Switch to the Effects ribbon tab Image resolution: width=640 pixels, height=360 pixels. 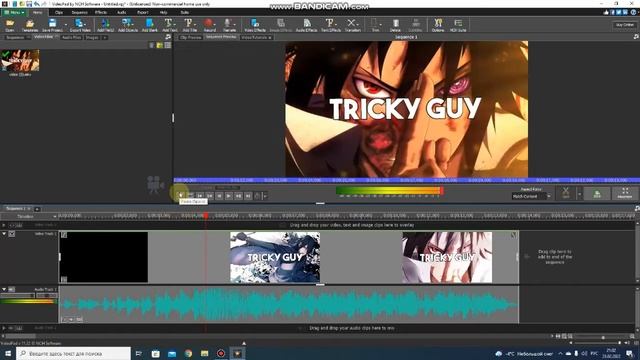pyautogui.click(x=101, y=12)
